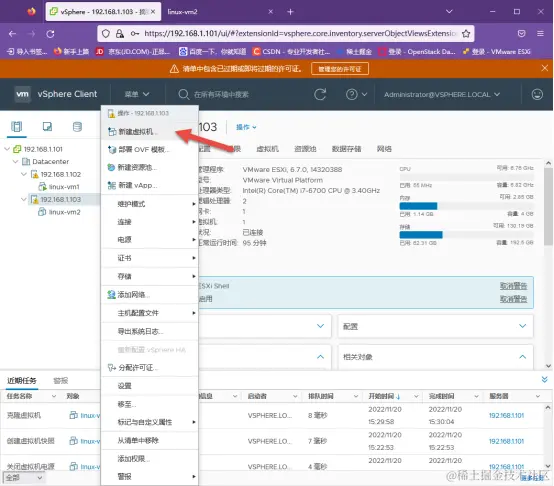Click the vSphere search magnifier icon
Screen dimensions: 554x486
pyautogui.click(x=183, y=94)
